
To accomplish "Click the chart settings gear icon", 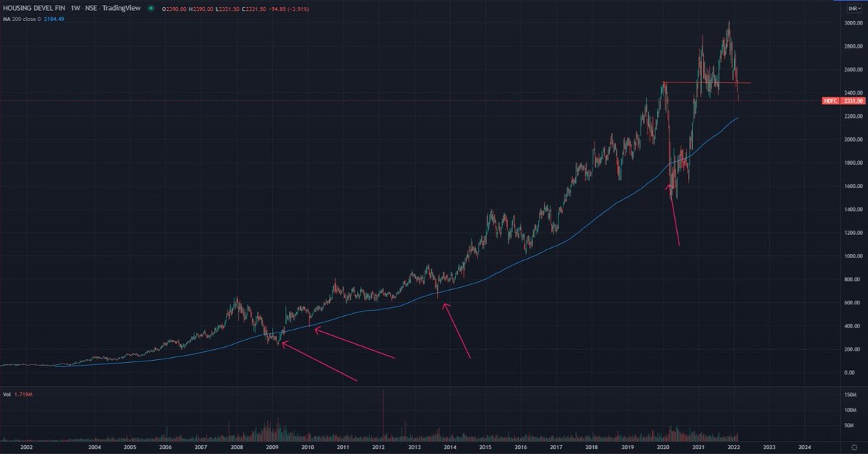I will coord(854,447).
